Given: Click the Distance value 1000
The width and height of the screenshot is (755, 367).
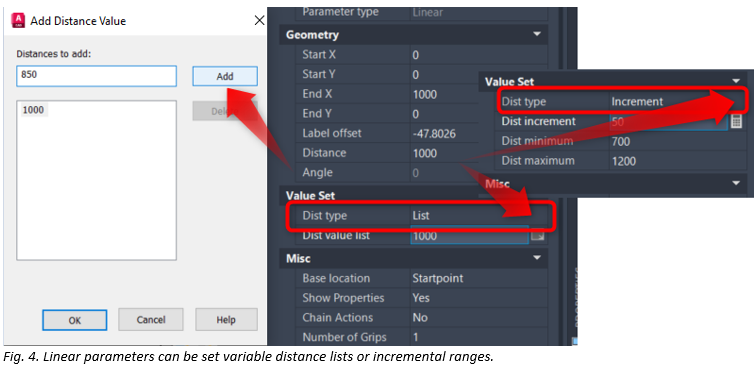Looking at the screenshot, I should tap(425, 153).
